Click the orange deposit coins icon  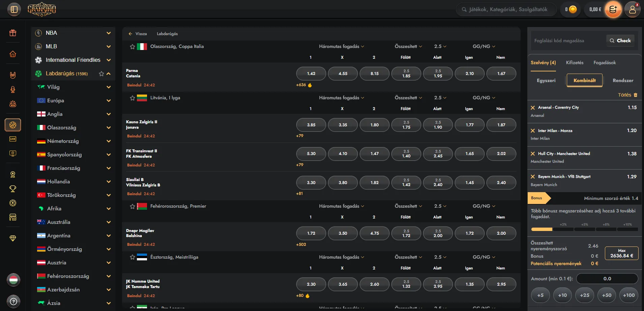pos(613,9)
